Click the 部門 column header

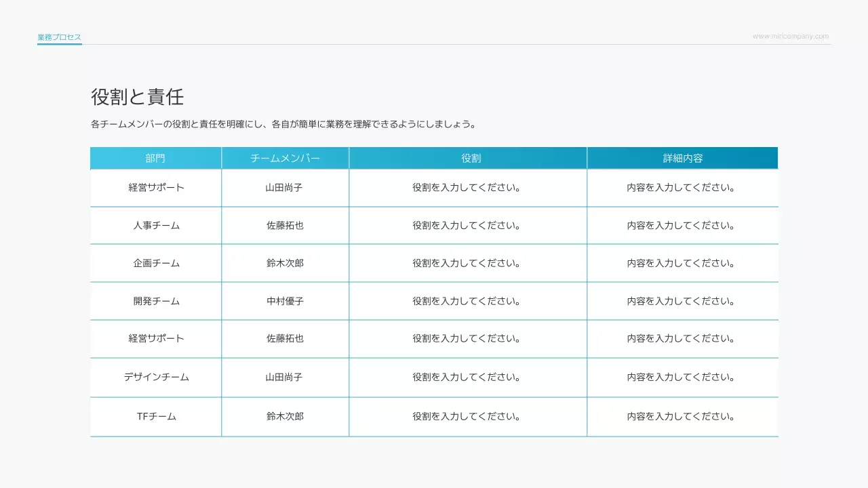155,157
